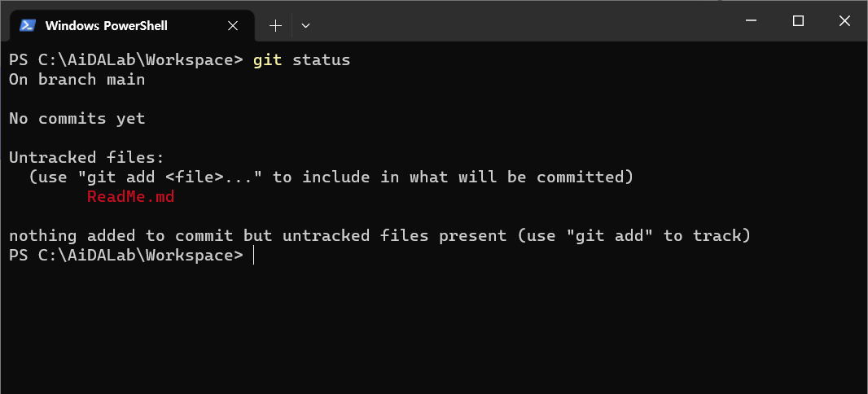This screenshot has width=868, height=394.
Task: Open a new tab with plus button
Action: (x=275, y=25)
